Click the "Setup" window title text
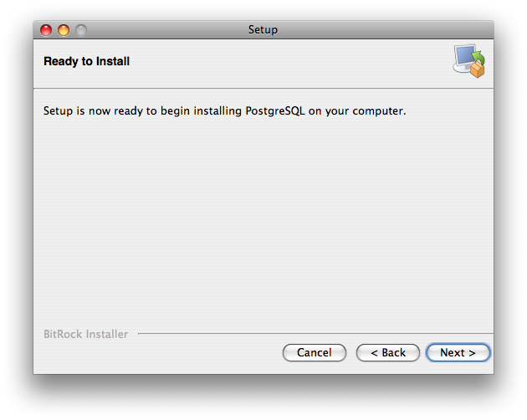 click(263, 30)
